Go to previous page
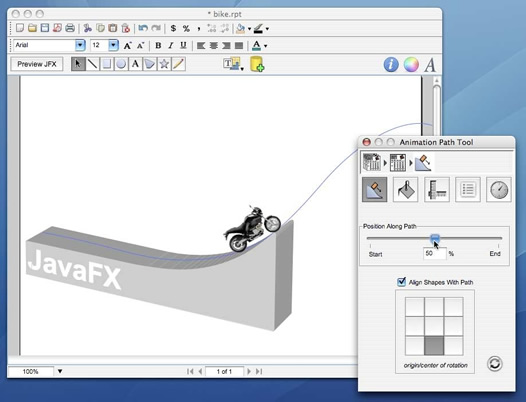The image size is (526, 402). [200, 371]
